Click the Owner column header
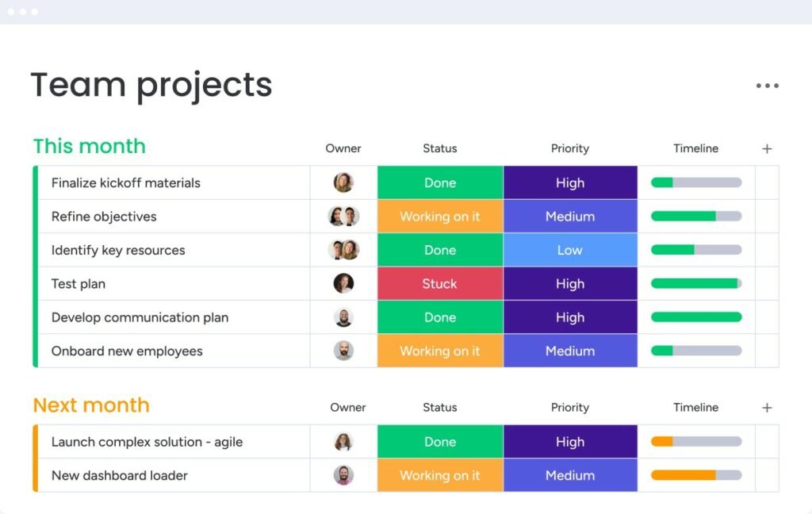This screenshot has height=514, width=812. (x=343, y=148)
